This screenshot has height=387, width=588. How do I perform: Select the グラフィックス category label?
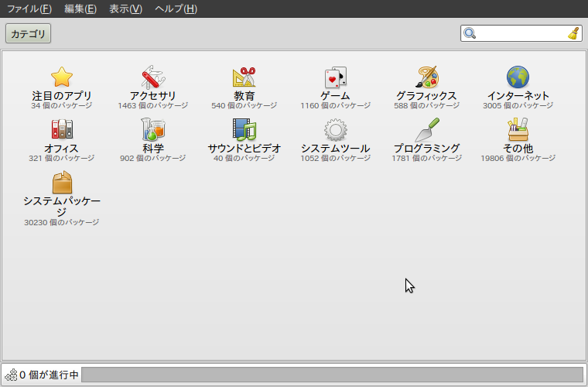[427, 96]
